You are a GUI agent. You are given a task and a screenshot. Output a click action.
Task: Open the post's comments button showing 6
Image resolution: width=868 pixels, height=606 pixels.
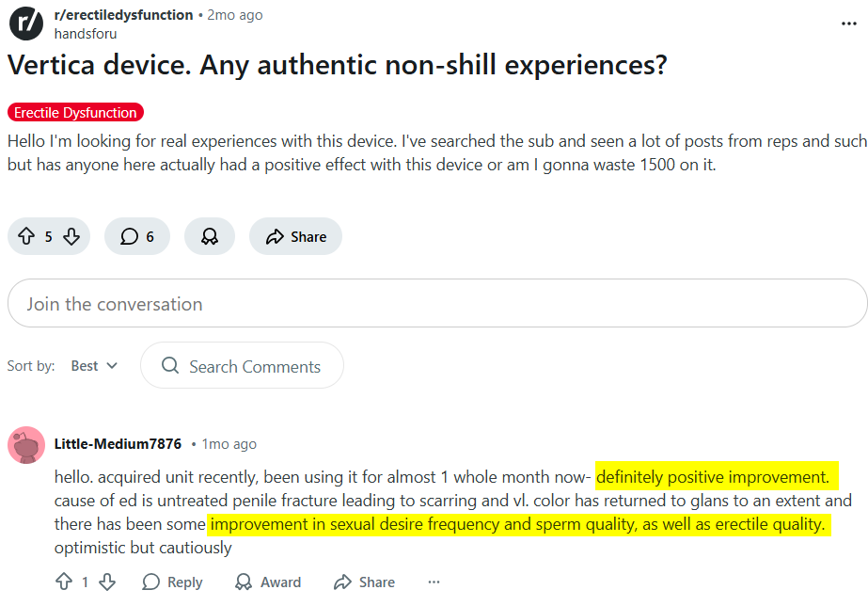[x=137, y=236]
